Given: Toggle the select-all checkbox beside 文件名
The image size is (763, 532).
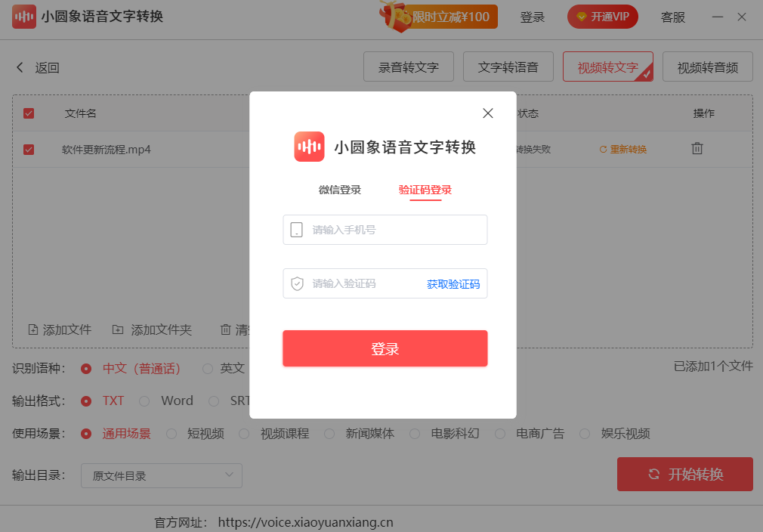Looking at the screenshot, I should (29, 113).
